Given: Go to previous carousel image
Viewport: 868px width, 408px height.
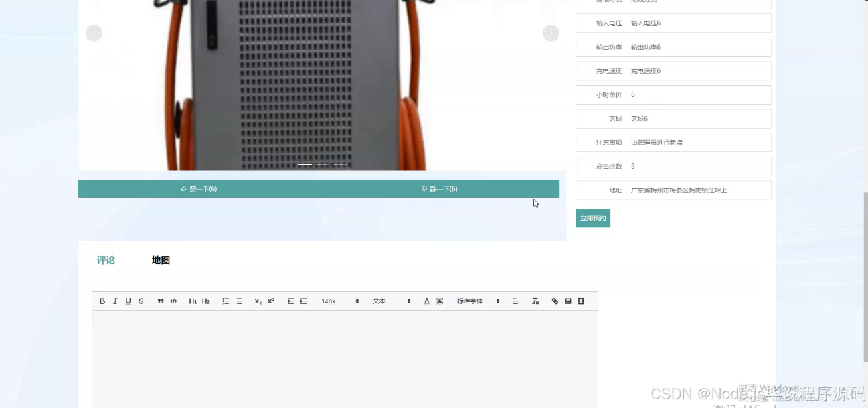Looking at the screenshot, I should click(x=94, y=33).
